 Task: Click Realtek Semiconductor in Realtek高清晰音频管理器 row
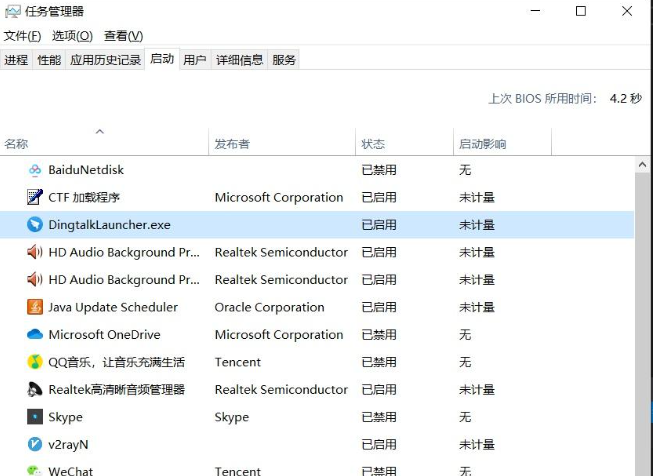point(281,389)
